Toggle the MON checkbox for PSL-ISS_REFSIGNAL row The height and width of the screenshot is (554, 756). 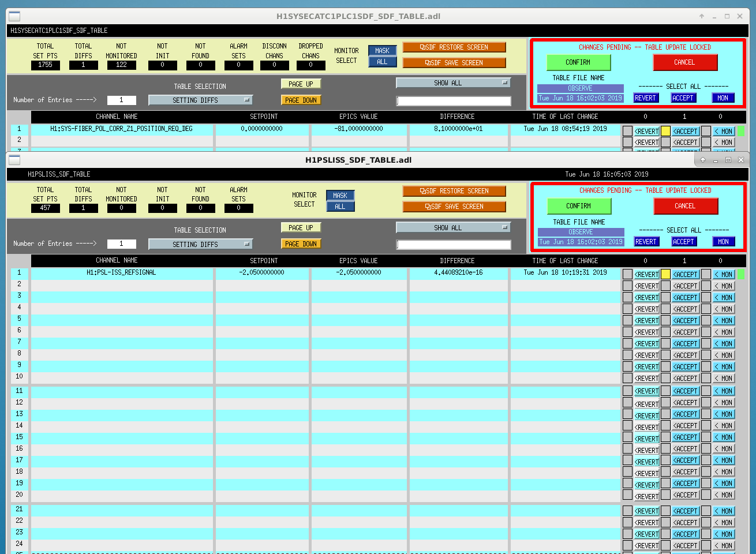706,274
